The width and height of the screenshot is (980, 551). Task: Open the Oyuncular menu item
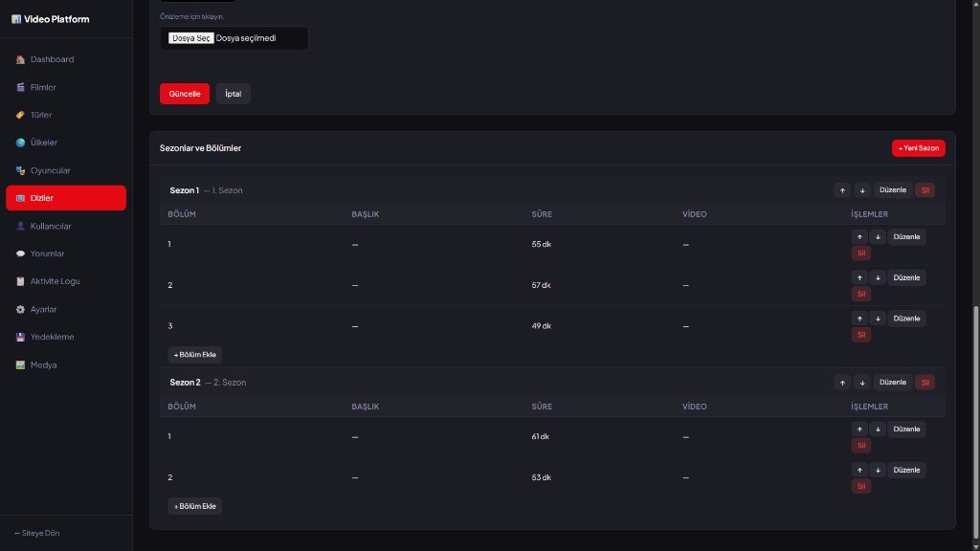pos(50,170)
